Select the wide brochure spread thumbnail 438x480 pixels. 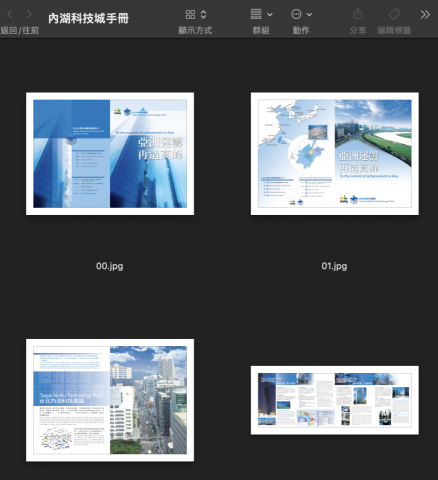pos(335,400)
